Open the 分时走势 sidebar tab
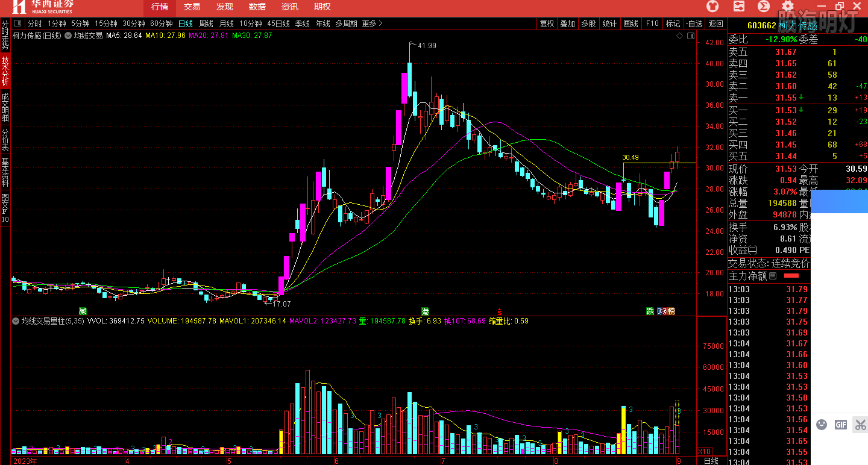868x465 pixels. (5, 36)
